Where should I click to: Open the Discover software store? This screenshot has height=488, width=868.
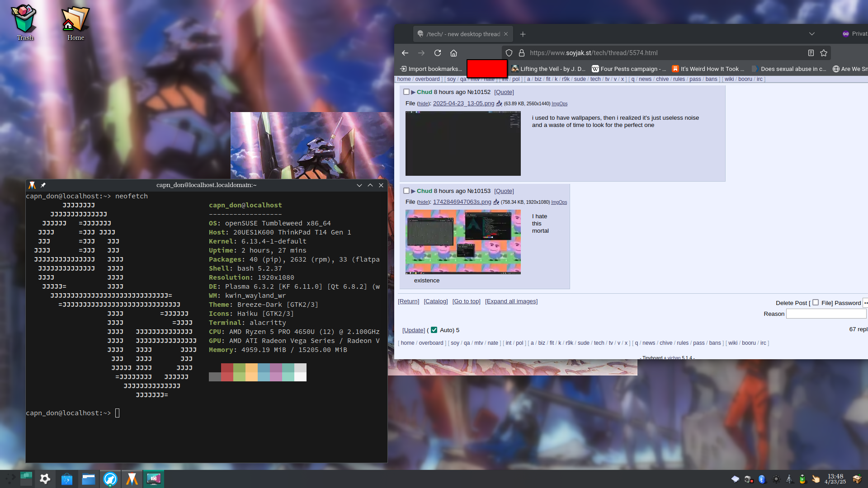click(67, 479)
